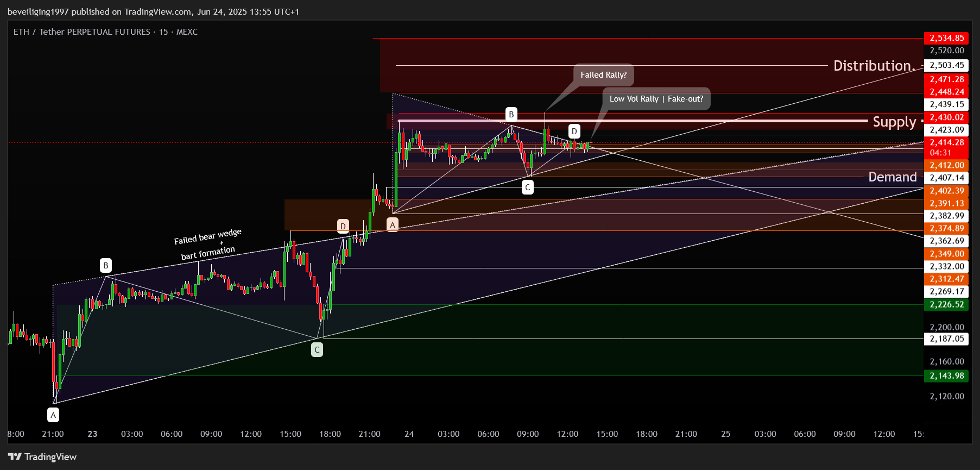Click the white 'A' pattern point label
This screenshot has width=980, height=470.
click(53, 415)
